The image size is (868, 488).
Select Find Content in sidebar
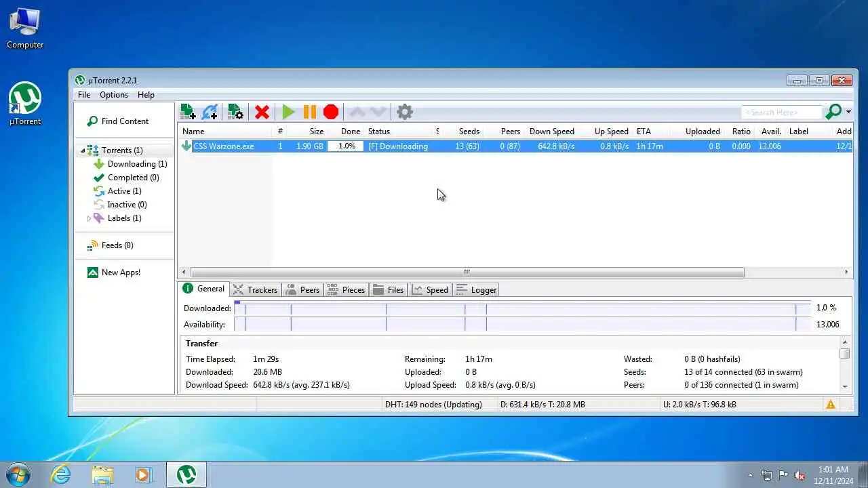pos(118,121)
